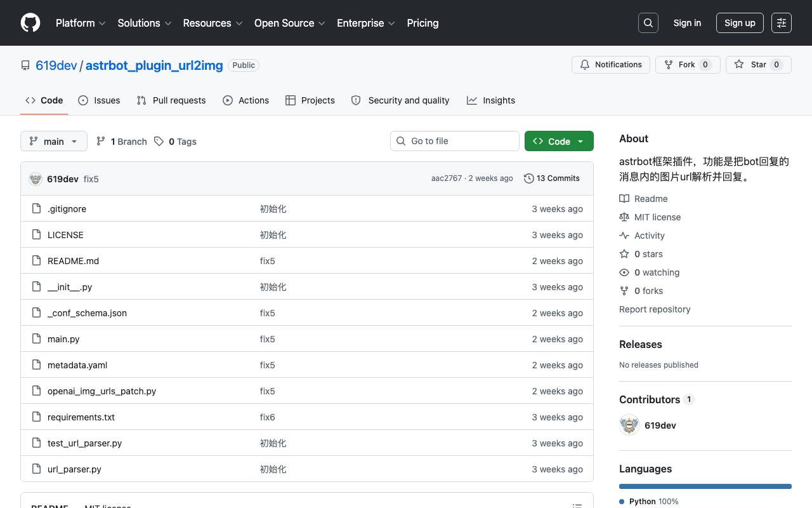The image size is (812, 508).
Task: Go to the GitHub homepage logo
Action: point(30,23)
